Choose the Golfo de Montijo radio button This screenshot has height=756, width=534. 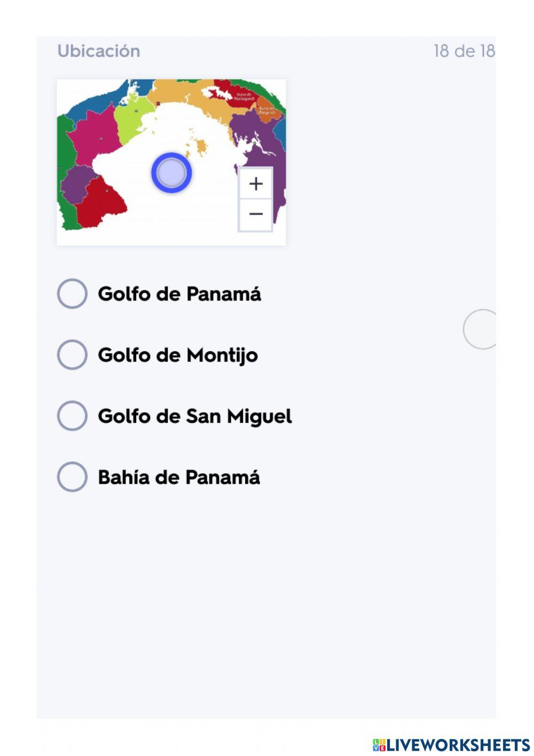72,355
